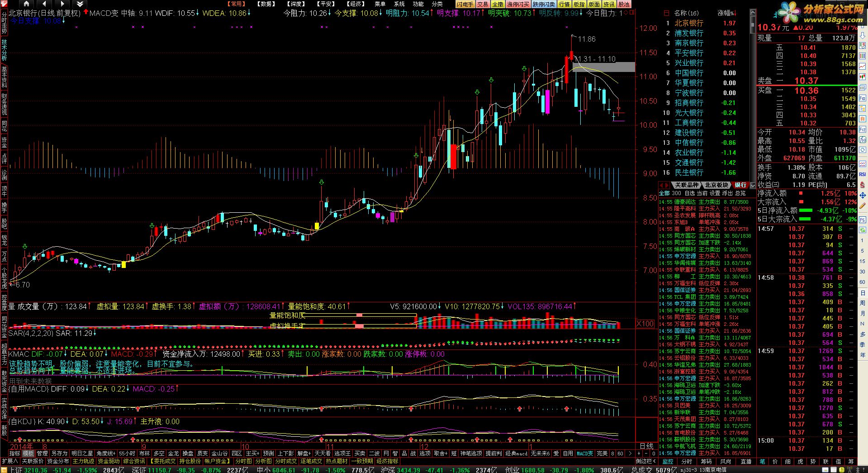This screenshot has width=868, height=473.
Task: Click the 交易 button
Action: click(483, 4)
